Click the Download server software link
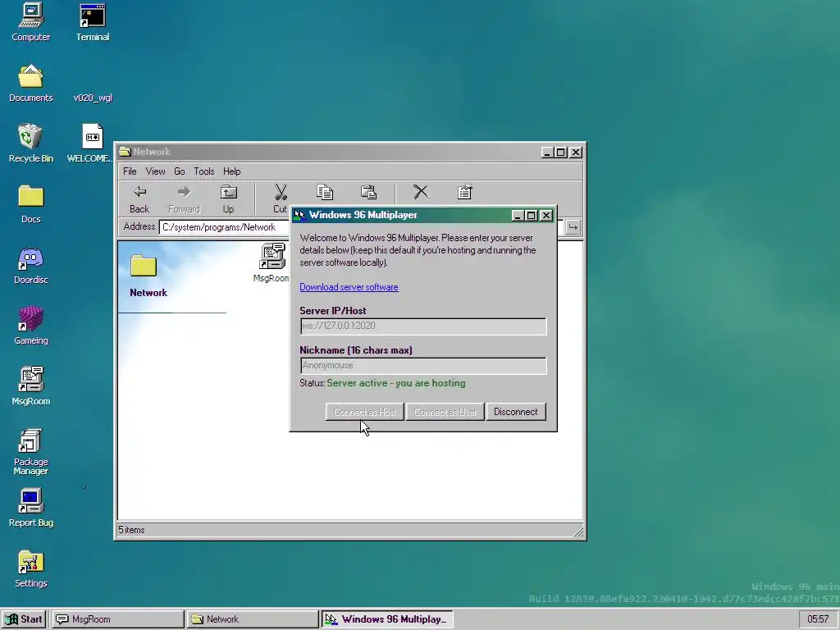The height and width of the screenshot is (630, 840). [x=349, y=287]
